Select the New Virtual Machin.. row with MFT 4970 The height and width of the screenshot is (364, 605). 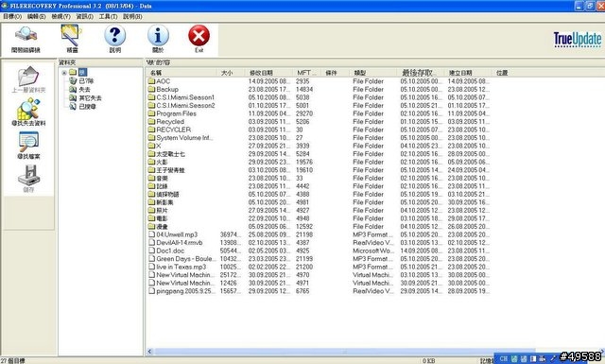coord(319,275)
